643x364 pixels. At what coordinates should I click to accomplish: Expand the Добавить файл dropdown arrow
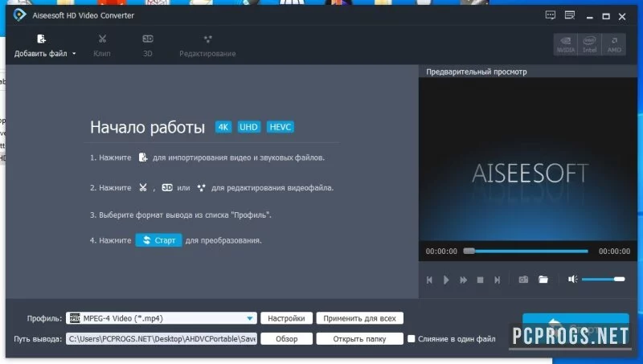(x=74, y=54)
